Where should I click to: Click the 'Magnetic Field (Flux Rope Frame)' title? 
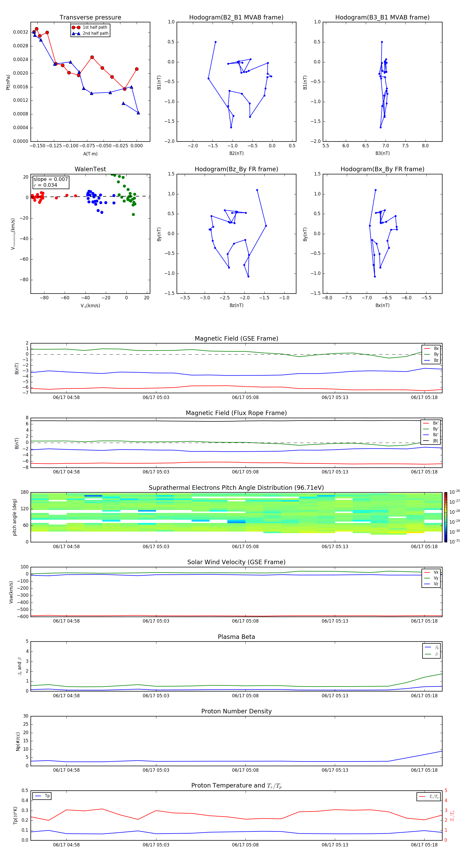(236, 413)
